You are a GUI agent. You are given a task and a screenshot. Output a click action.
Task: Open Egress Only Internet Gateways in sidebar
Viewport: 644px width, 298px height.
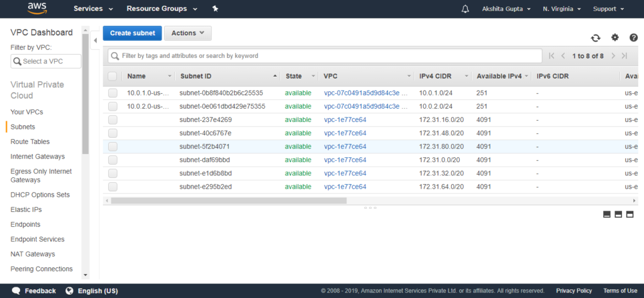[41, 175]
